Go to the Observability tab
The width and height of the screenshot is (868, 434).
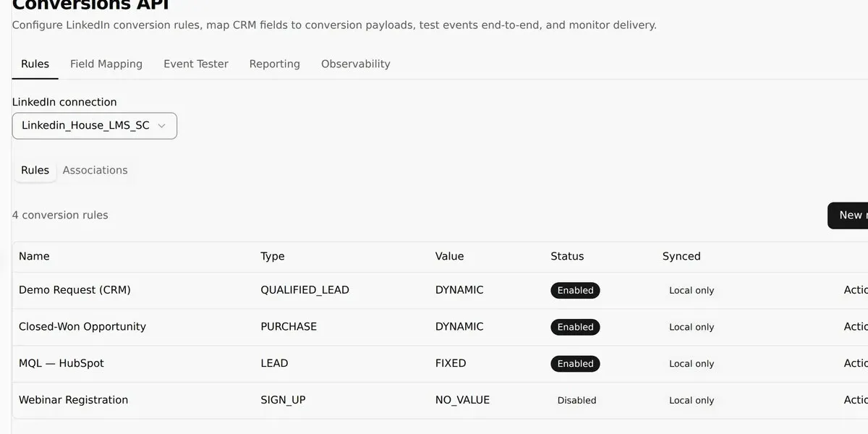click(356, 64)
